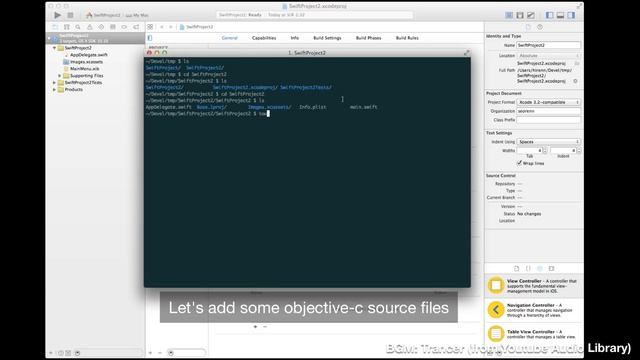Show the Code Snippet library icon
The width and height of the screenshot is (640, 360).
(x=528, y=269)
